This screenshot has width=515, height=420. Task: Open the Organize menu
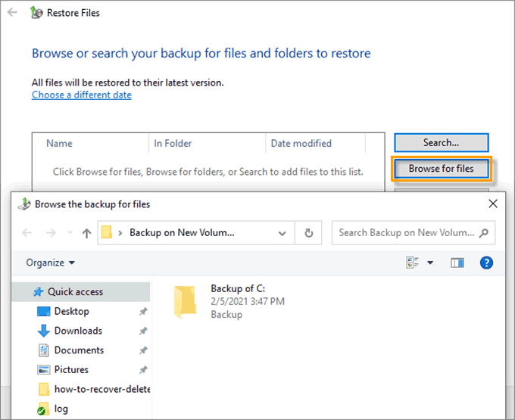pyautogui.click(x=50, y=263)
